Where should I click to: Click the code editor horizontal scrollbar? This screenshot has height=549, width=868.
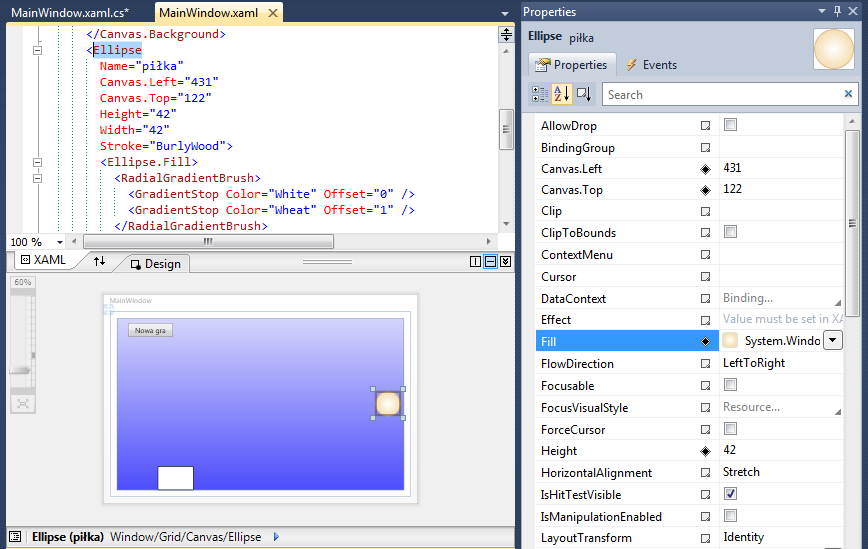[x=209, y=242]
